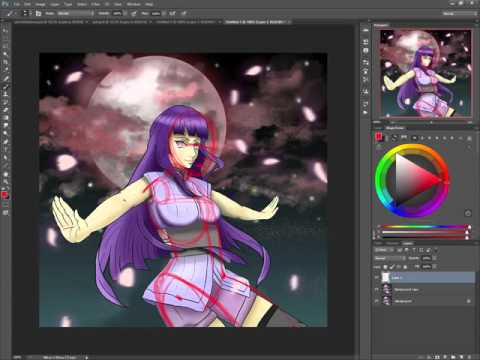Click the red swatch in MagicPicker panel
480x360 pixels.
point(378,137)
